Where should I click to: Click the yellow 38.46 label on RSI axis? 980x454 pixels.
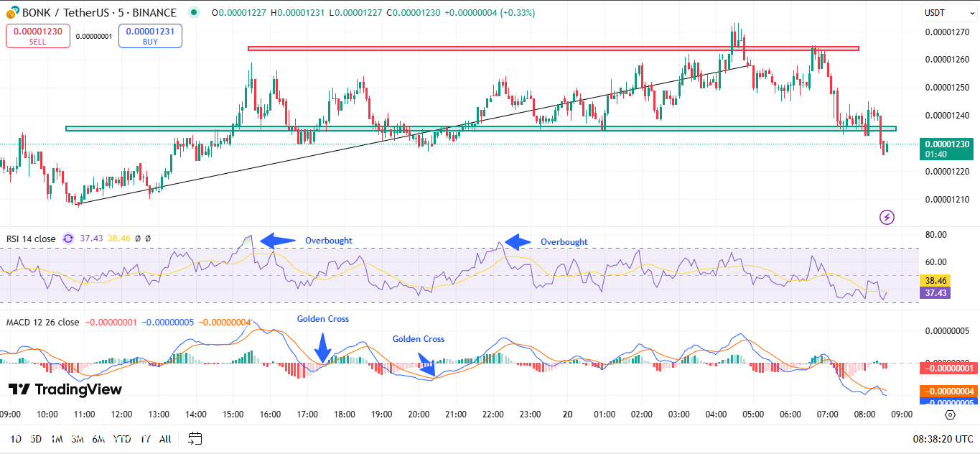936,280
